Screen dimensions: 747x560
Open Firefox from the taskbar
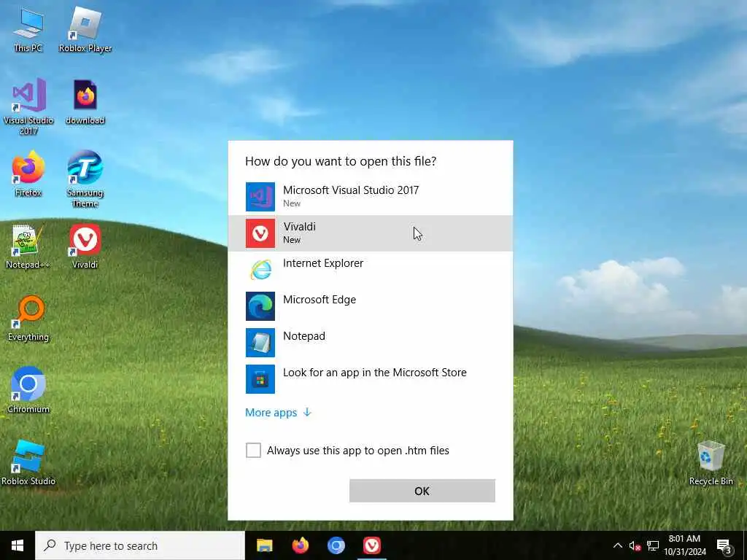(300, 545)
